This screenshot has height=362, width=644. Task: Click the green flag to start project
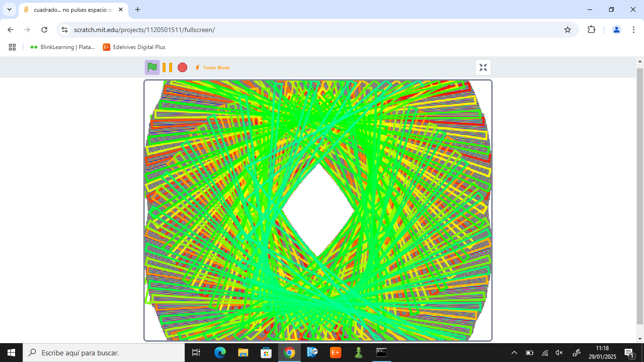click(x=152, y=67)
